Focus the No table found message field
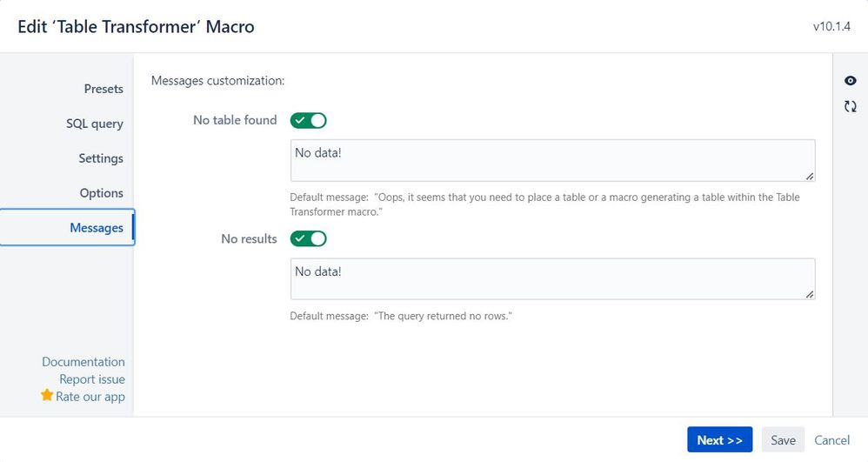 tap(552, 161)
